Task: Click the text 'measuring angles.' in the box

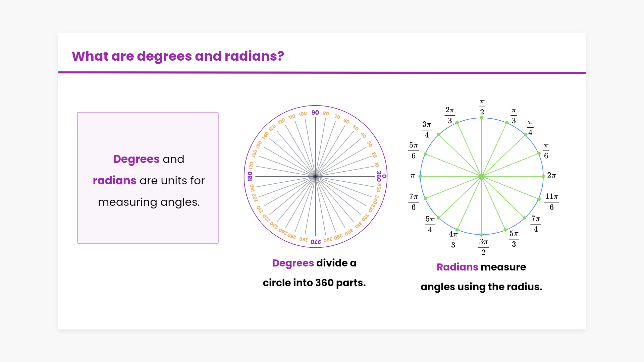Action: pos(149,202)
